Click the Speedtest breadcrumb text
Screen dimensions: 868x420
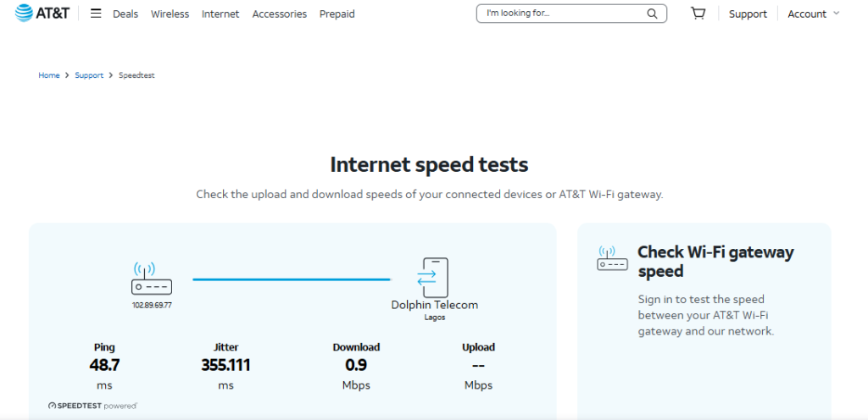(x=136, y=75)
